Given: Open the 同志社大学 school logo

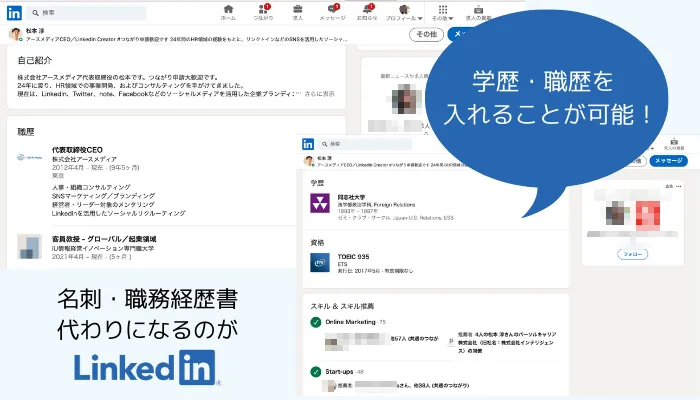Looking at the screenshot, I should click(320, 203).
